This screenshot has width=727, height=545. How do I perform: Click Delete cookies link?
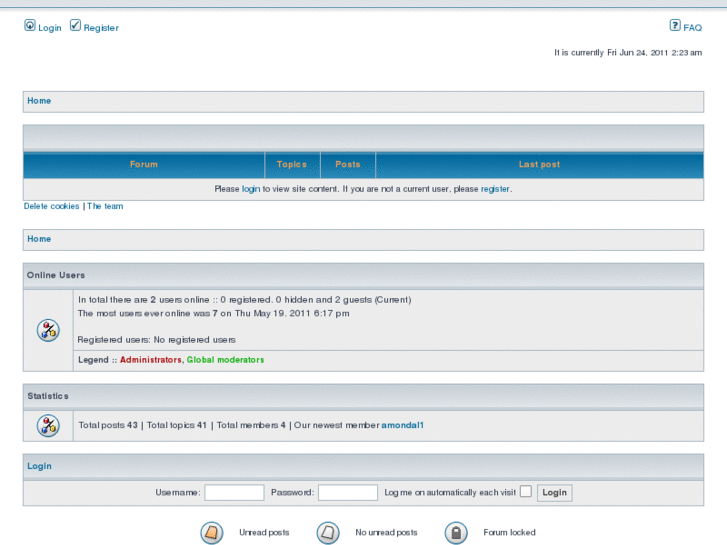pos(51,206)
